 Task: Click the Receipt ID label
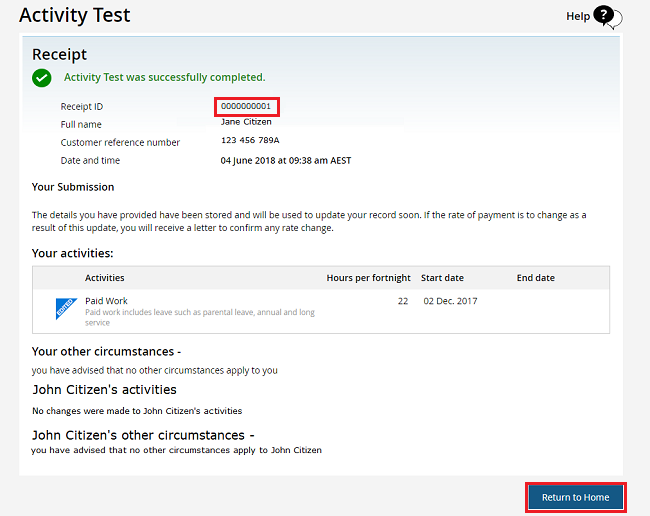[82, 107]
